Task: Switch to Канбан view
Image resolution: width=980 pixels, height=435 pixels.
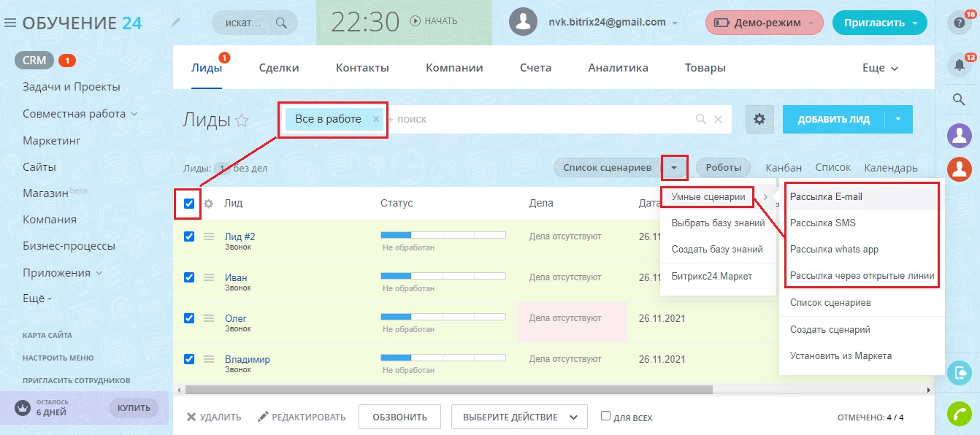Action: (784, 168)
